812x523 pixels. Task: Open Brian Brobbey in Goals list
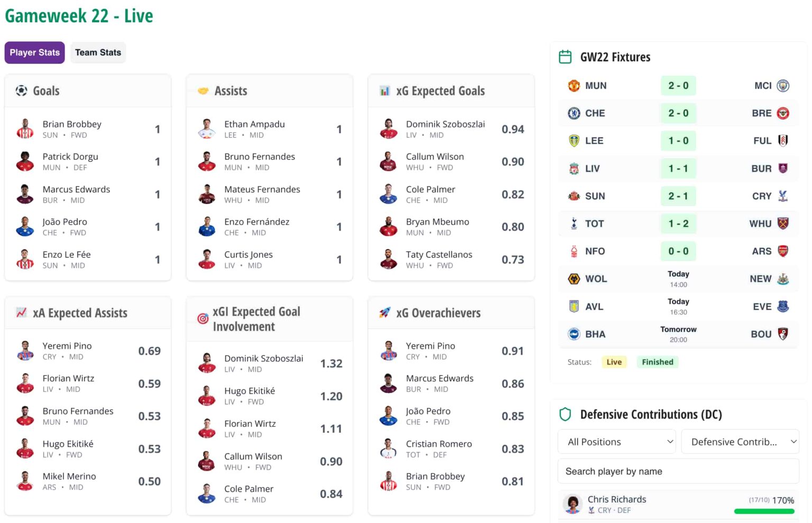tap(72, 124)
